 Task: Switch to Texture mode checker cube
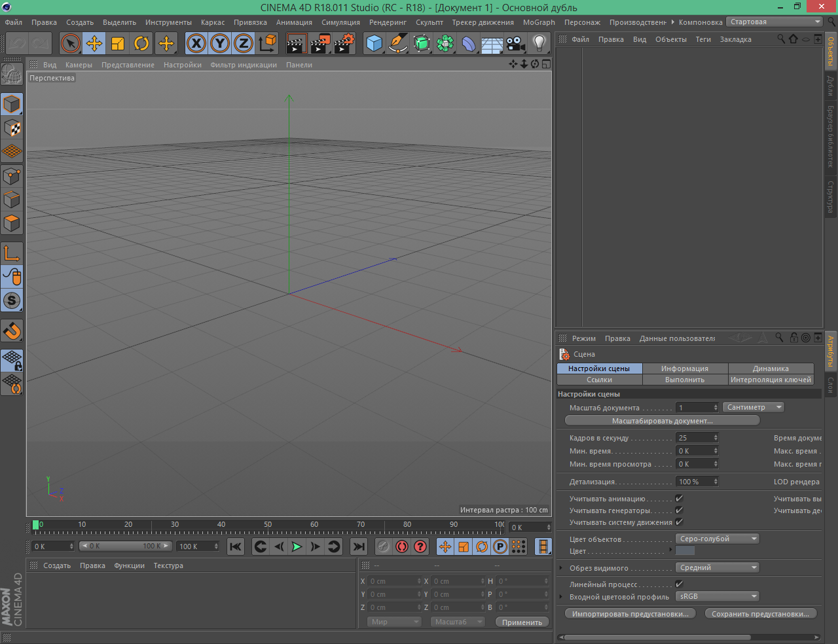[12, 128]
